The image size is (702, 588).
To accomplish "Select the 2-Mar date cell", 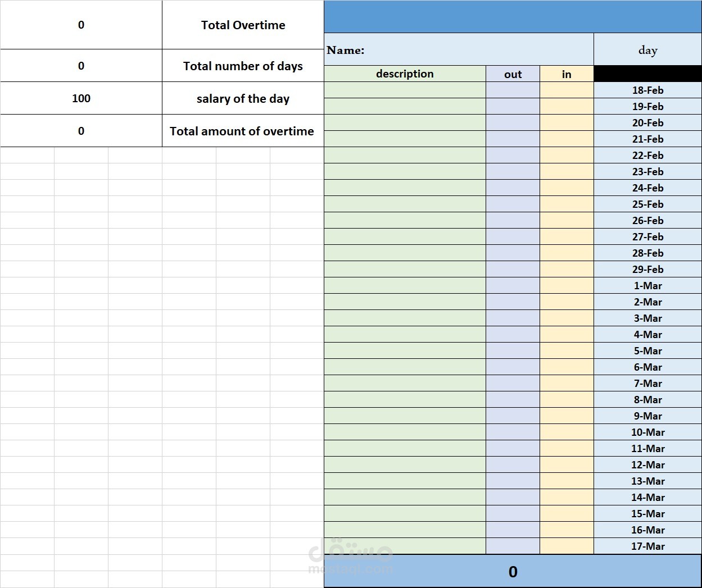I will (647, 302).
